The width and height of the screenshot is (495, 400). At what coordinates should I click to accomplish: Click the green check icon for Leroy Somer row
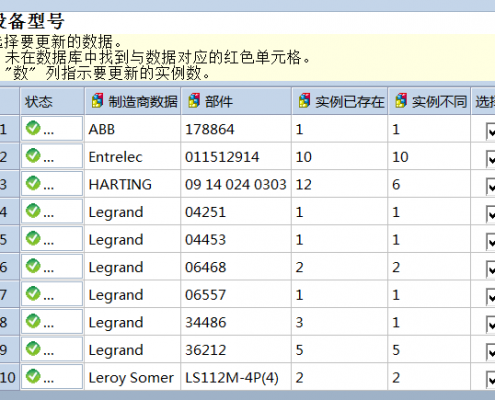(33, 377)
